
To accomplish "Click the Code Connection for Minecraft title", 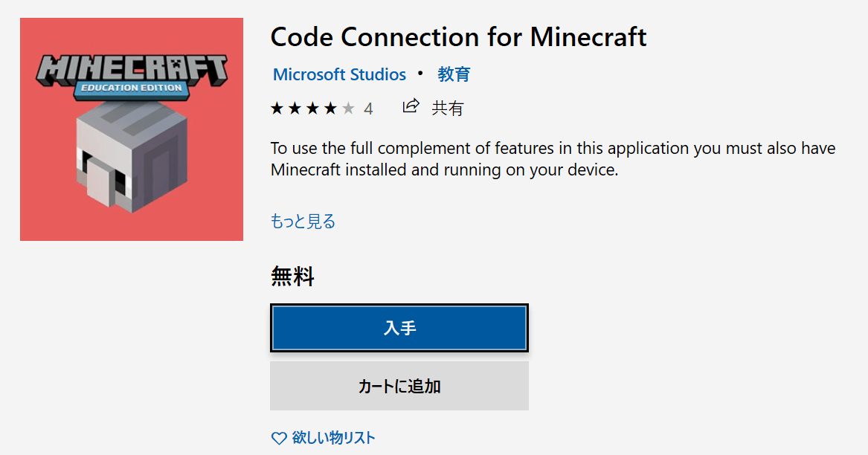I will pos(458,37).
